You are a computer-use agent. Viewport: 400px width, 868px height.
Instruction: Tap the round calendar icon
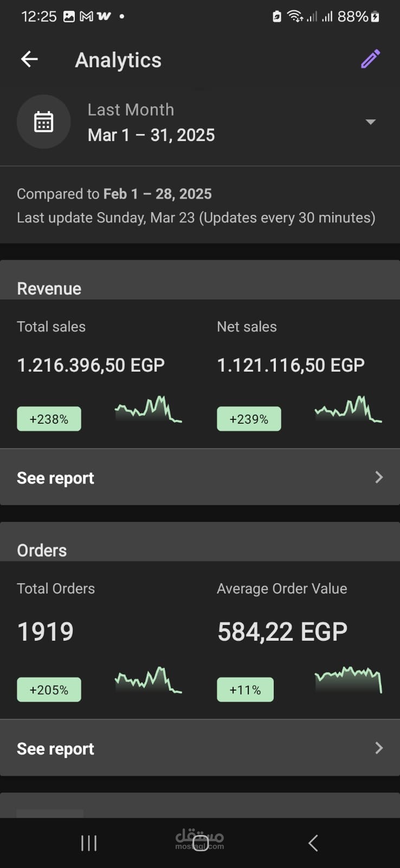(43, 122)
